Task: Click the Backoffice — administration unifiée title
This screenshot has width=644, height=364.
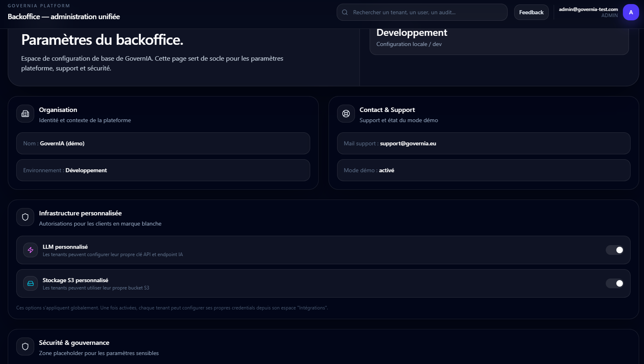Action: click(64, 17)
